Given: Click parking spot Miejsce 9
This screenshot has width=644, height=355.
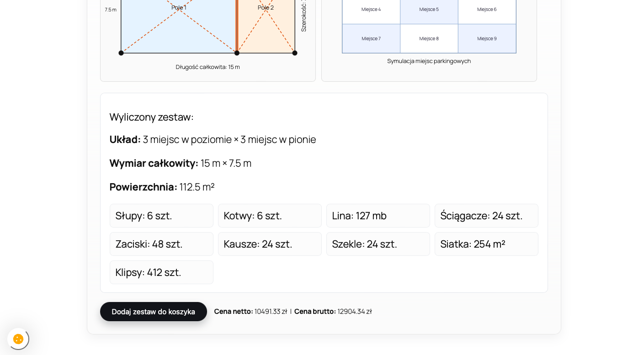Looking at the screenshot, I should 487,38.
